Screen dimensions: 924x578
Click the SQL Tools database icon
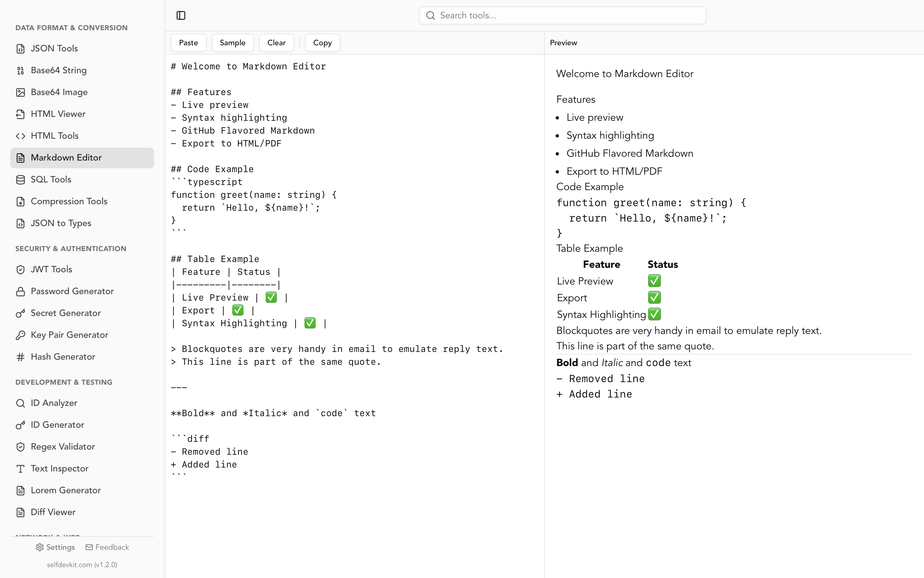coord(21,179)
